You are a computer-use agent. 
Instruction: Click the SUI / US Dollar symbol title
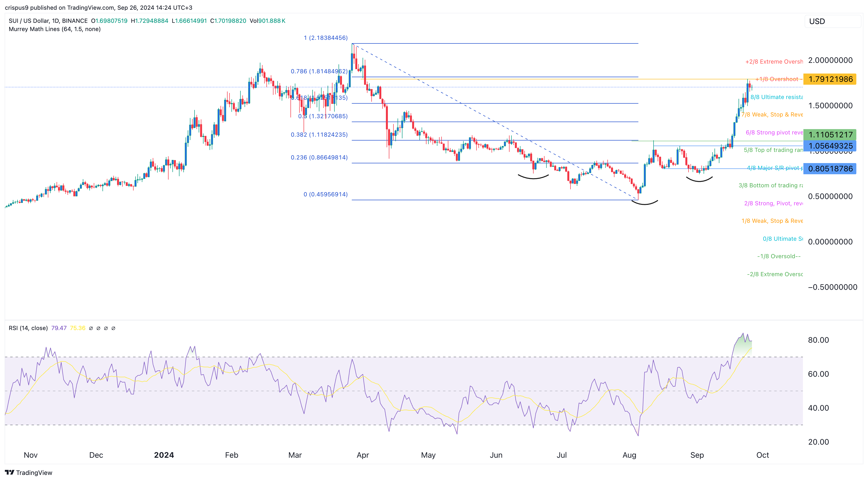(48, 21)
